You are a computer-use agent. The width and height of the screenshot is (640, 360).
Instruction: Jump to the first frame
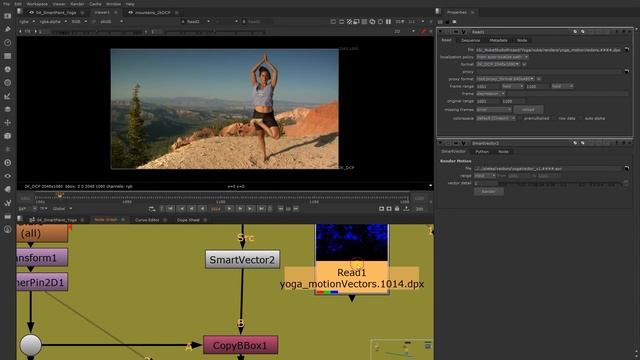(x=171, y=209)
